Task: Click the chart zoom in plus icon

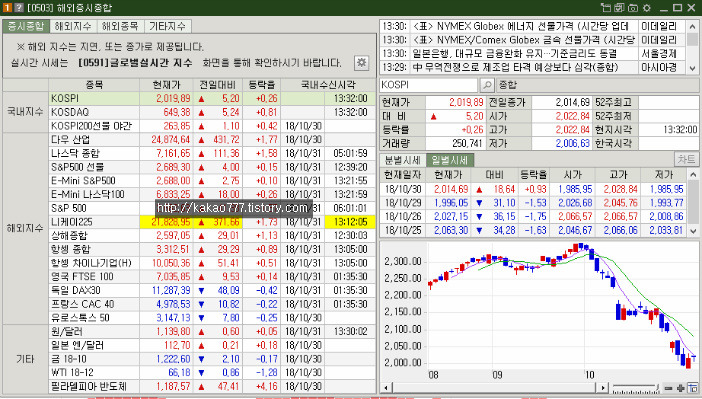Action: tap(681, 388)
